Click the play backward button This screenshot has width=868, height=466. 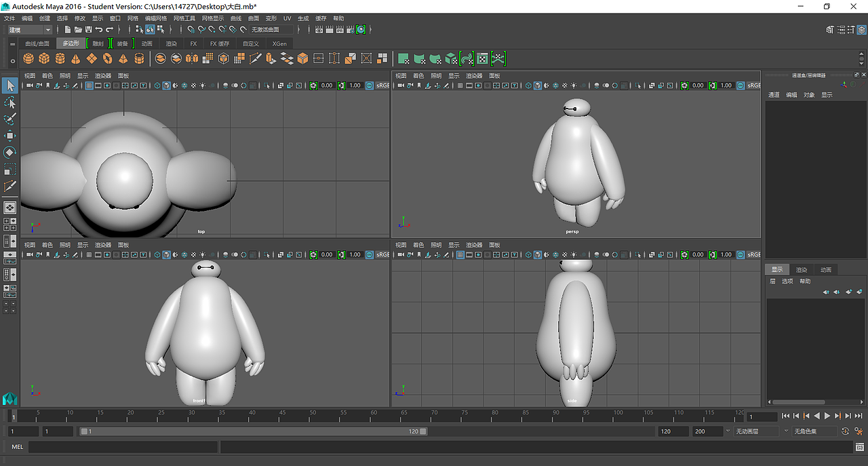tap(816, 416)
